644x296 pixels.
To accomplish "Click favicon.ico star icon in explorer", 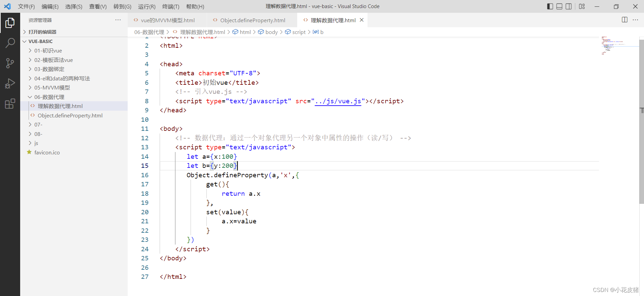I will pos(29,152).
